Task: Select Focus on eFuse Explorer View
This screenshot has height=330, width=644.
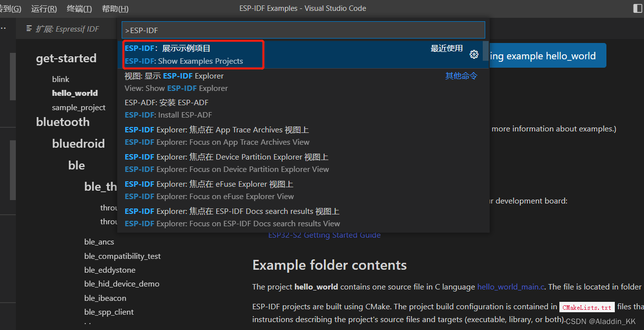Action: click(x=300, y=190)
